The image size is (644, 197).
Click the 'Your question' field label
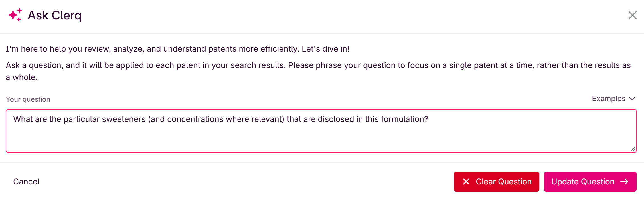click(28, 99)
